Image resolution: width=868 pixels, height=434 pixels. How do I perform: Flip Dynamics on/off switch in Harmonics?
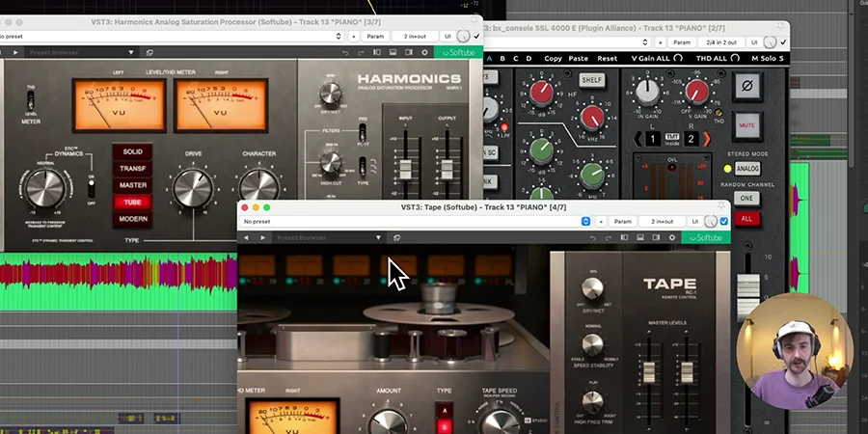click(x=92, y=189)
